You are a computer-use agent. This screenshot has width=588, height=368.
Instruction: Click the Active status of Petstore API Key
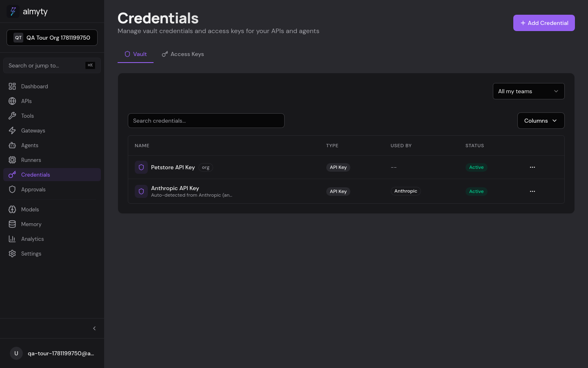(476, 167)
